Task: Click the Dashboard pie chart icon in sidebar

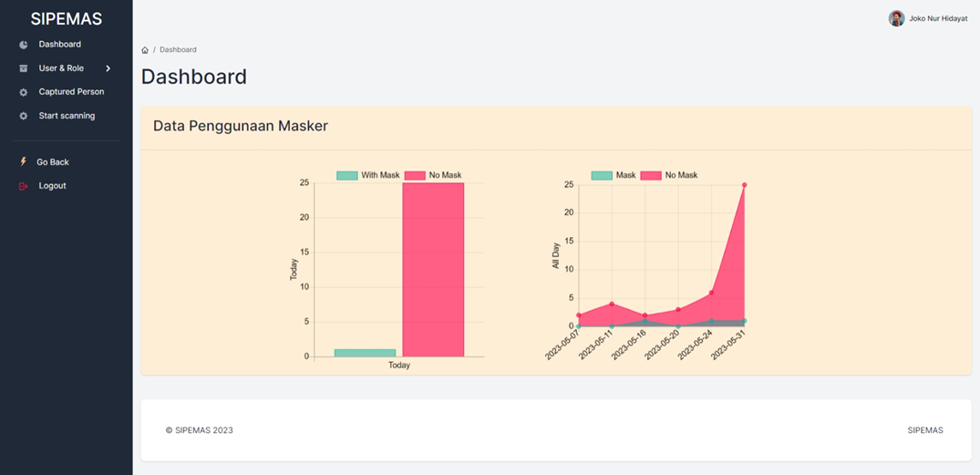Action: [24, 45]
